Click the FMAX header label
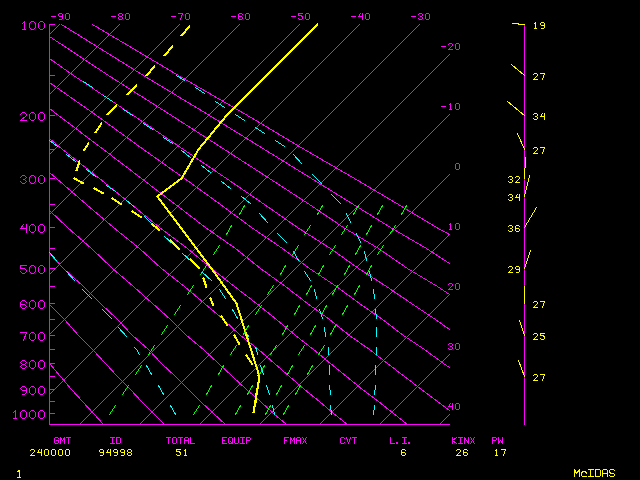 tap(295, 440)
